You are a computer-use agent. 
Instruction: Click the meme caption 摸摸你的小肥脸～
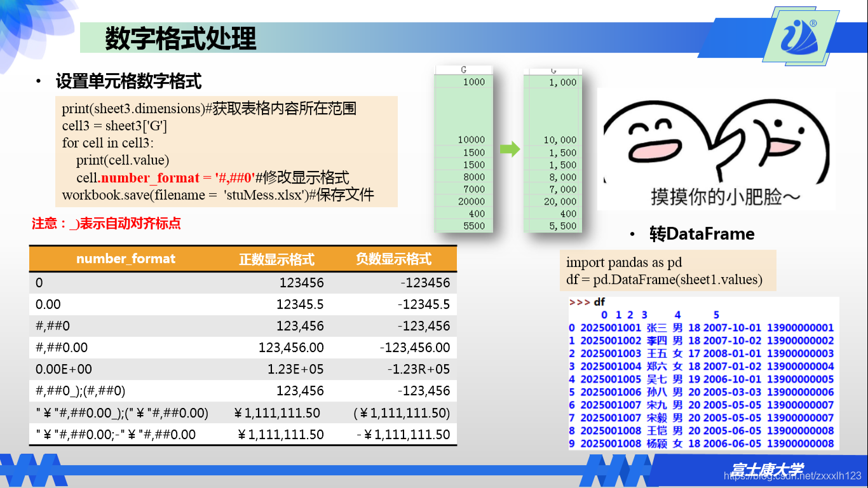[726, 196]
